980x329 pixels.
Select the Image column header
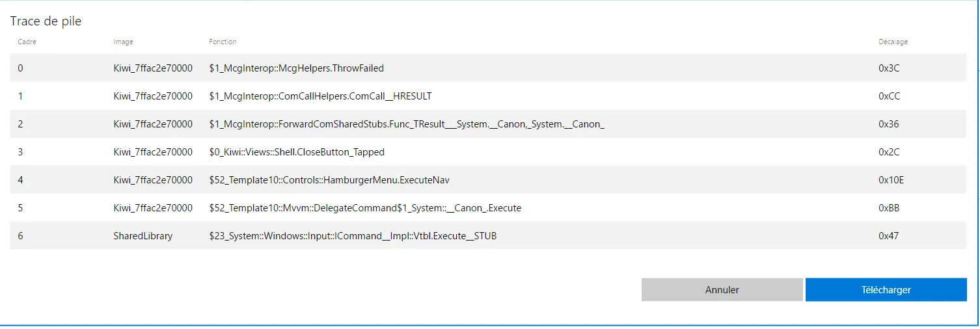[x=123, y=42]
